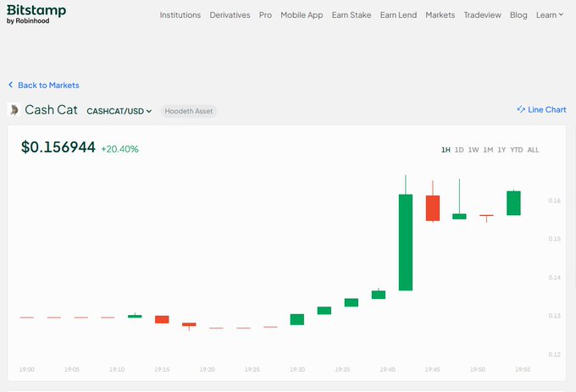Click the Cash Cat asset title
The width and height of the screenshot is (576, 392).
pos(51,110)
